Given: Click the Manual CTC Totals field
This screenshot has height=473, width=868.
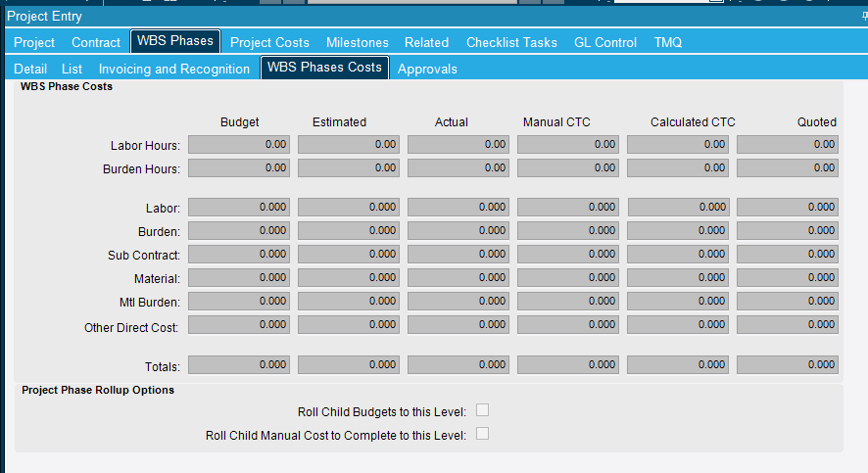Looking at the screenshot, I should (x=568, y=364).
